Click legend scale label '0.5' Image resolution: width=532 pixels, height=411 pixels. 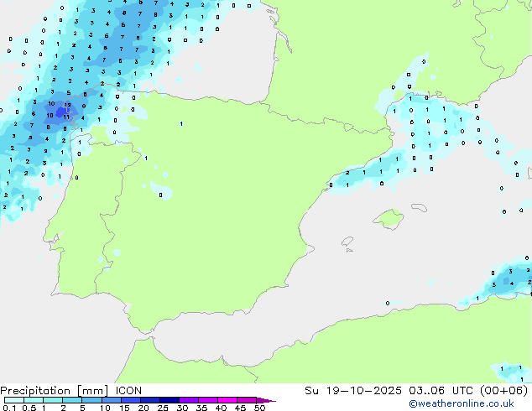29,408
